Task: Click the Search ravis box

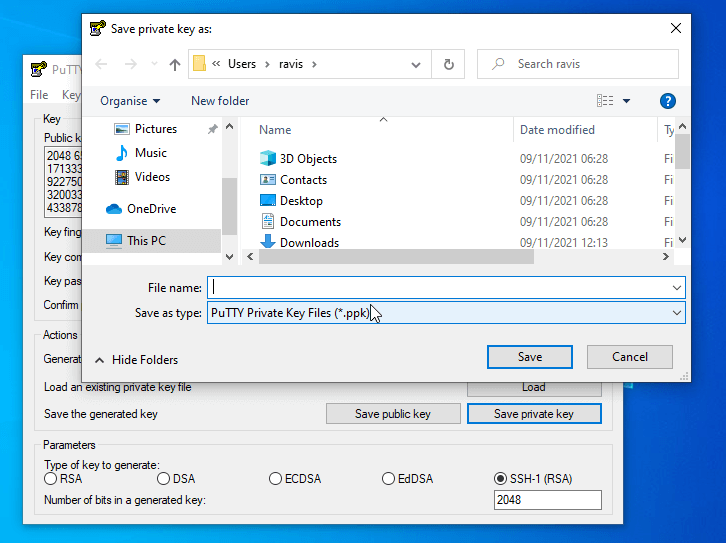Action: pos(578,64)
